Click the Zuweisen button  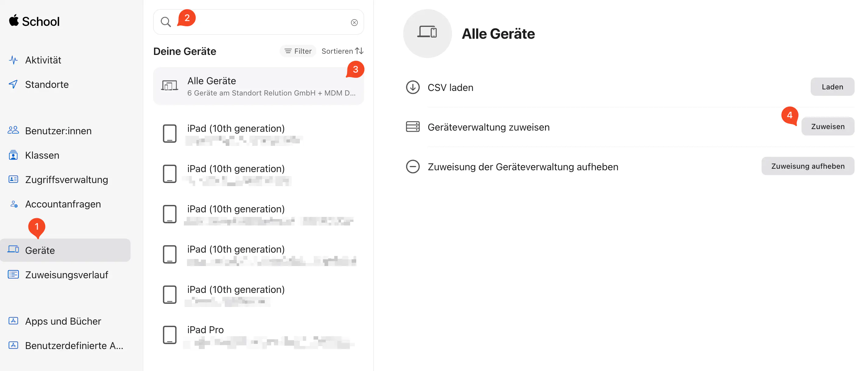(828, 126)
